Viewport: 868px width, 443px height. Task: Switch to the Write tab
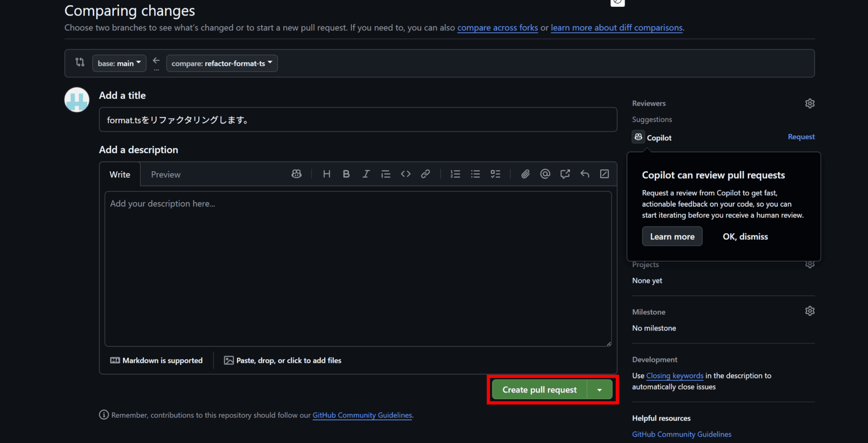click(x=120, y=174)
